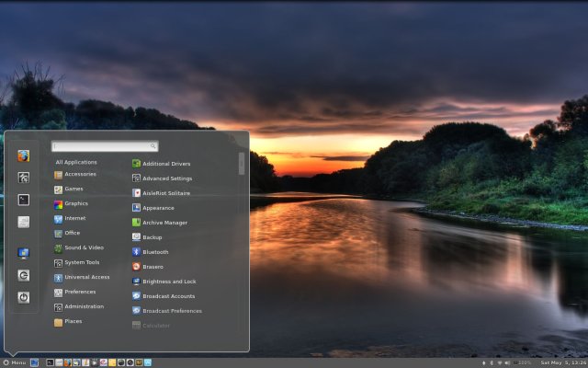
Task: Click the Bluetooth icon in the applications list
Action: pyautogui.click(x=137, y=251)
